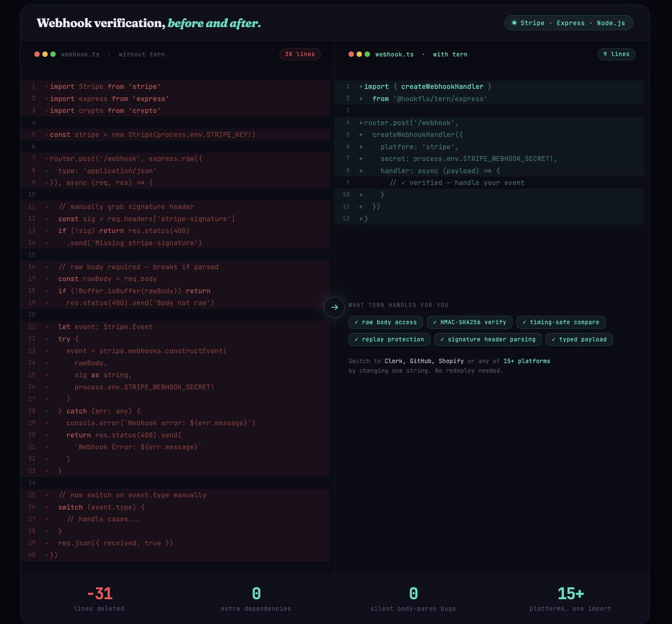The height and width of the screenshot is (624, 672).
Task: Click the '15+ platforms' highlighted text
Action: pyautogui.click(x=527, y=361)
